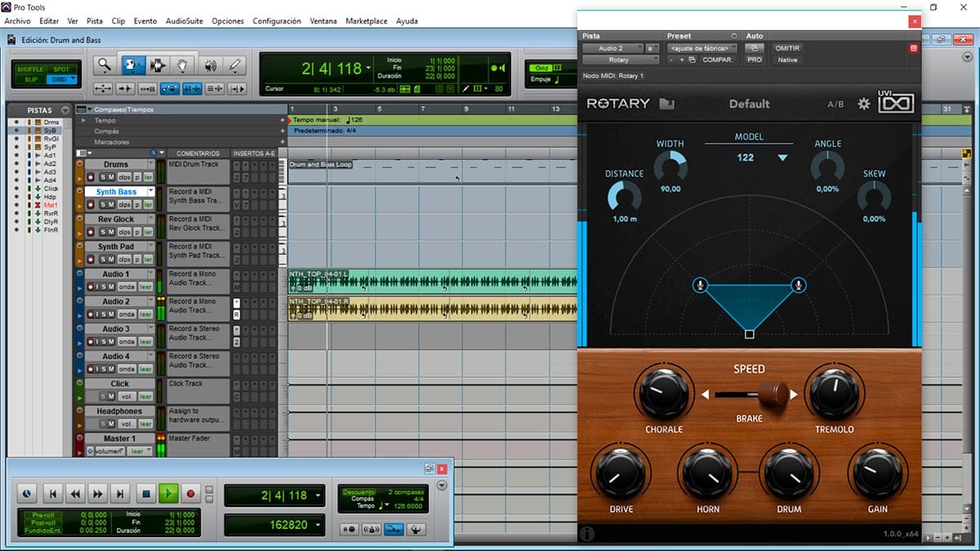Click the left microphone in Rotary display
The height and width of the screenshot is (551, 980).
(x=701, y=285)
